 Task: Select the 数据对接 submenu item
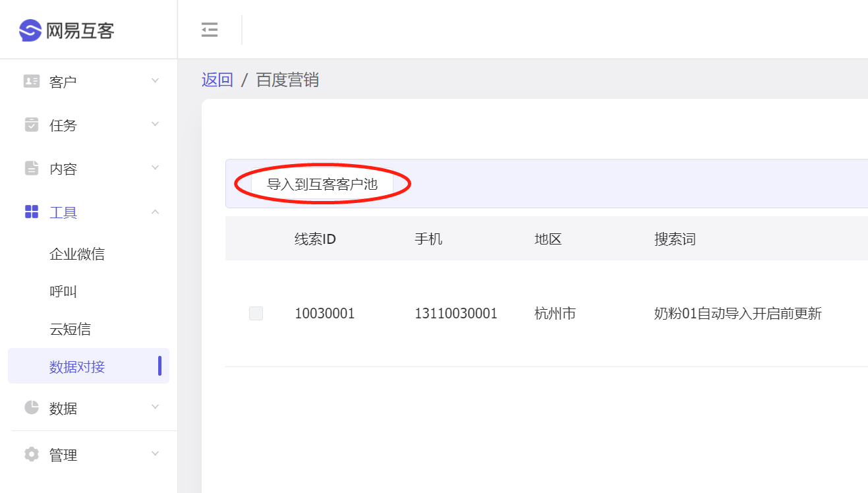point(89,366)
